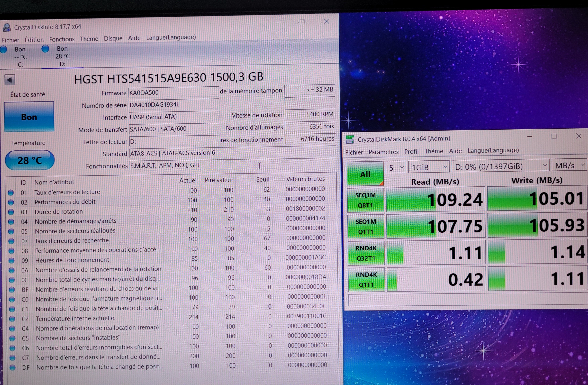Open the Fonctions menu in CrystalDiskInfo
588x385 pixels.
pyautogui.click(x=62, y=39)
